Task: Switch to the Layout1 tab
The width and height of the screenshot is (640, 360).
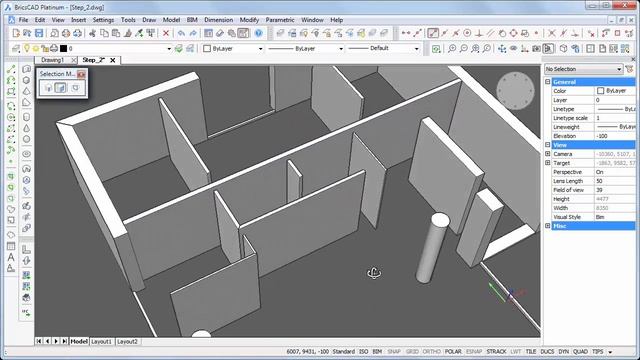Action: (x=101, y=341)
